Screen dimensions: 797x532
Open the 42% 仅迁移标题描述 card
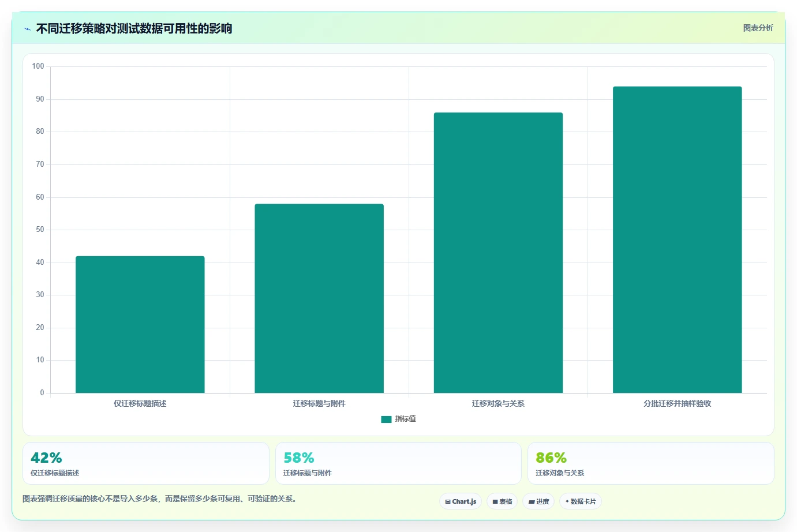click(146, 463)
